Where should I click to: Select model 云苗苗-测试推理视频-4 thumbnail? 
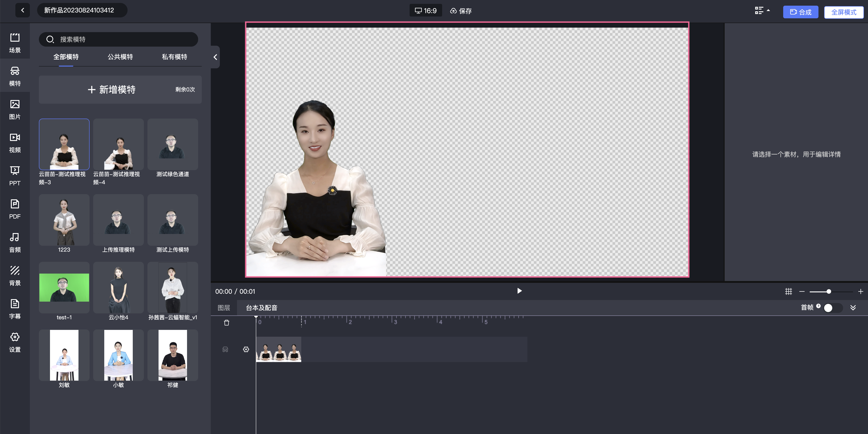point(118,144)
